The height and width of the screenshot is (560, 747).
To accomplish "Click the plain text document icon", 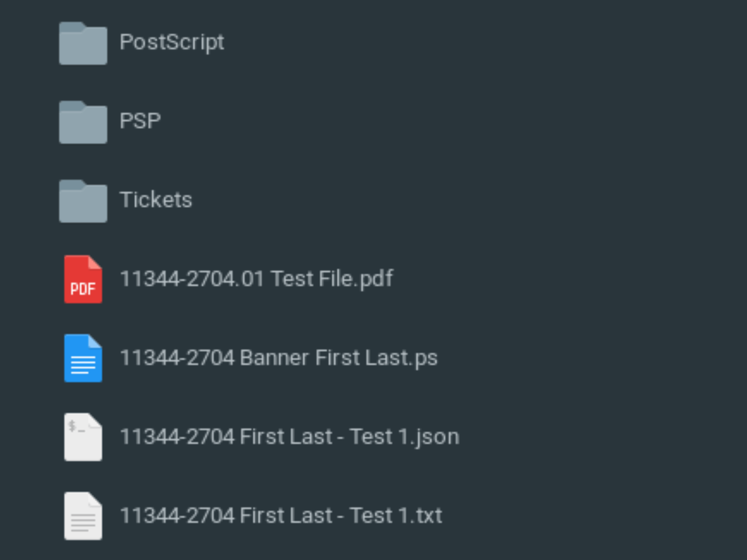I will tap(83, 515).
